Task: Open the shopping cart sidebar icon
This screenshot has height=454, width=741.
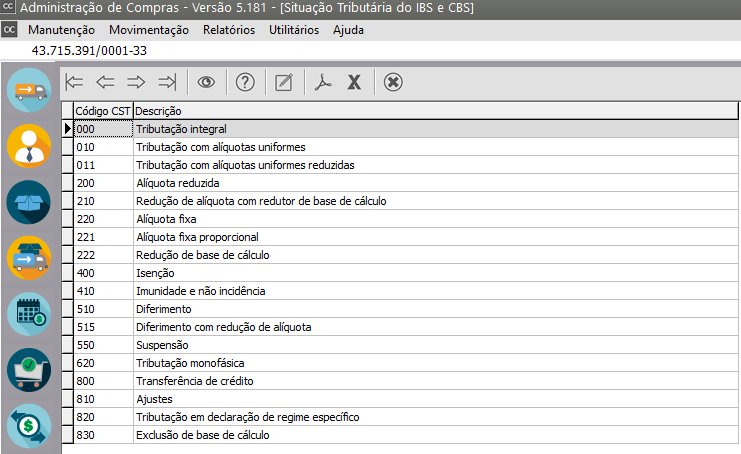Action: click(29, 370)
